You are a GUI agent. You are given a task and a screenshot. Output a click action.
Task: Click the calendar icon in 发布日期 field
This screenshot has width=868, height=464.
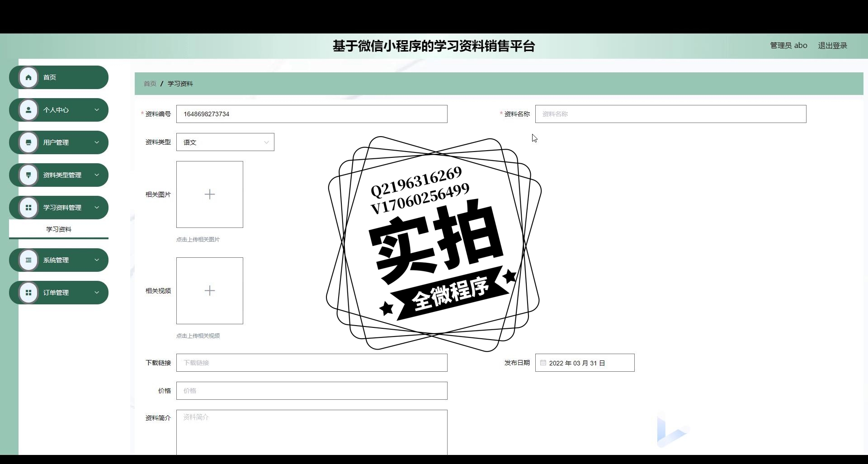pos(543,363)
